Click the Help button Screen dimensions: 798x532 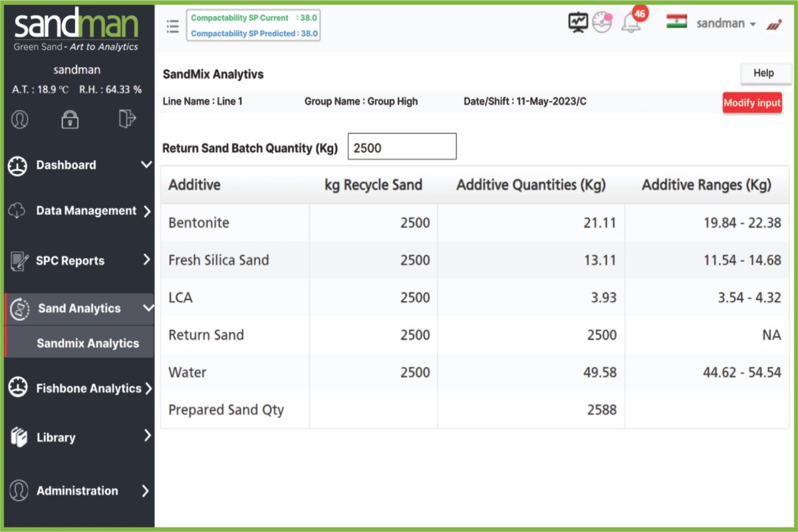pyautogui.click(x=763, y=73)
